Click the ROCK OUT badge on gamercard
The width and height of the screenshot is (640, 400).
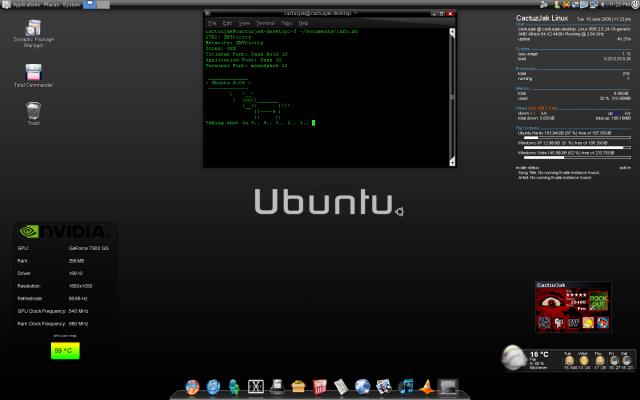click(598, 301)
